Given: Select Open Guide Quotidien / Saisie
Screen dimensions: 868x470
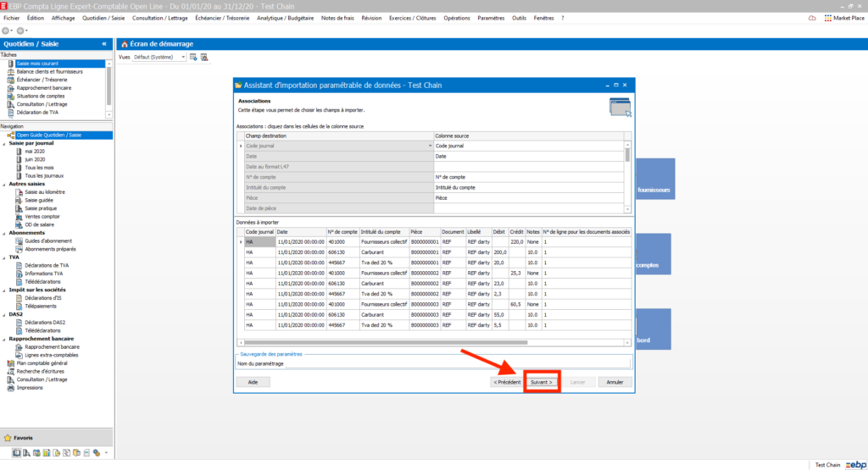Looking at the screenshot, I should tap(48, 135).
